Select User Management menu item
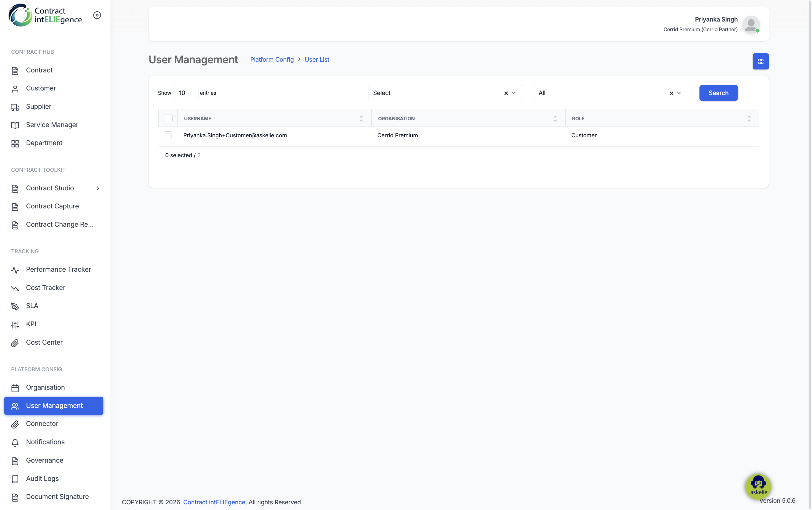Image resolution: width=812 pixels, height=510 pixels. click(x=54, y=406)
